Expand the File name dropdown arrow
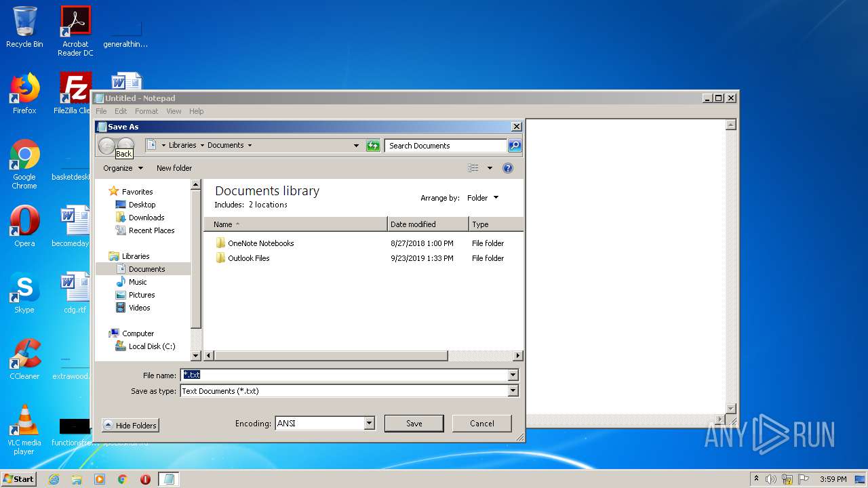The width and height of the screenshot is (868, 488). (513, 375)
